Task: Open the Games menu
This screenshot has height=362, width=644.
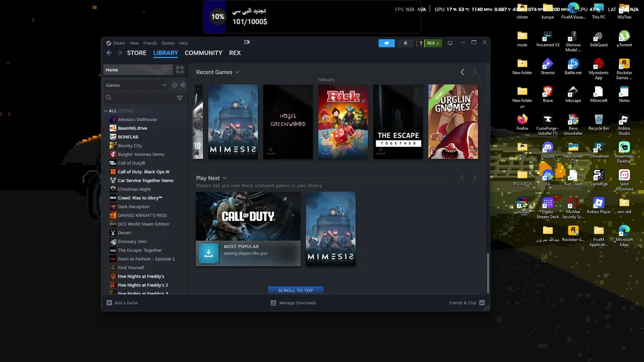Action: (x=168, y=43)
